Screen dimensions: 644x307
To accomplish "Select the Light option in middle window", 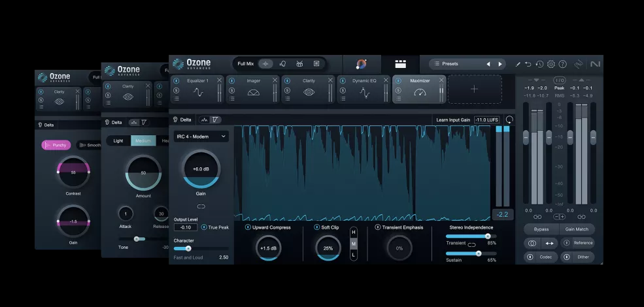I will click(x=118, y=141).
